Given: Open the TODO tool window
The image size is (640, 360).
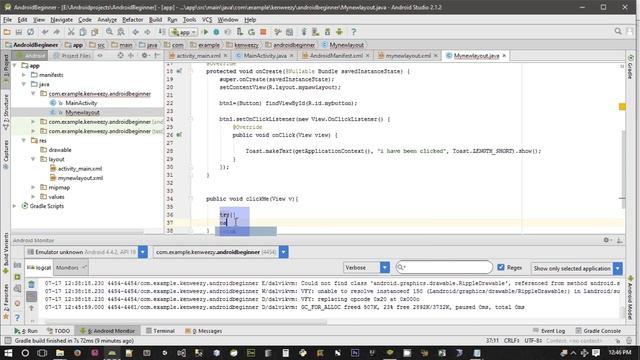Looking at the screenshot, I should tap(58, 331).
